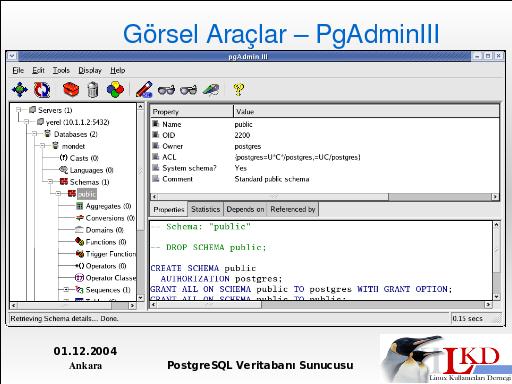Click the colored balls properties icon
The width and height of the screenshot is (512, 384).
click(x=115, y=90)
